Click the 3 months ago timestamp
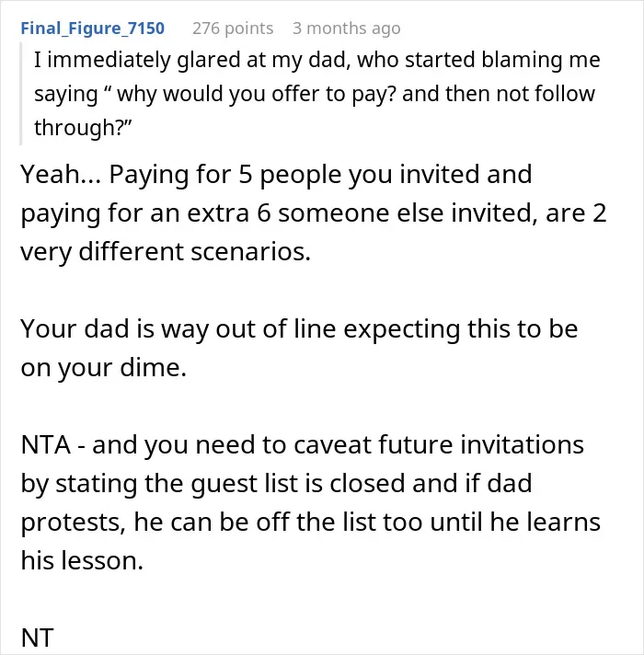The height and width of the screenshot is (655, 644). click(346, 29)
